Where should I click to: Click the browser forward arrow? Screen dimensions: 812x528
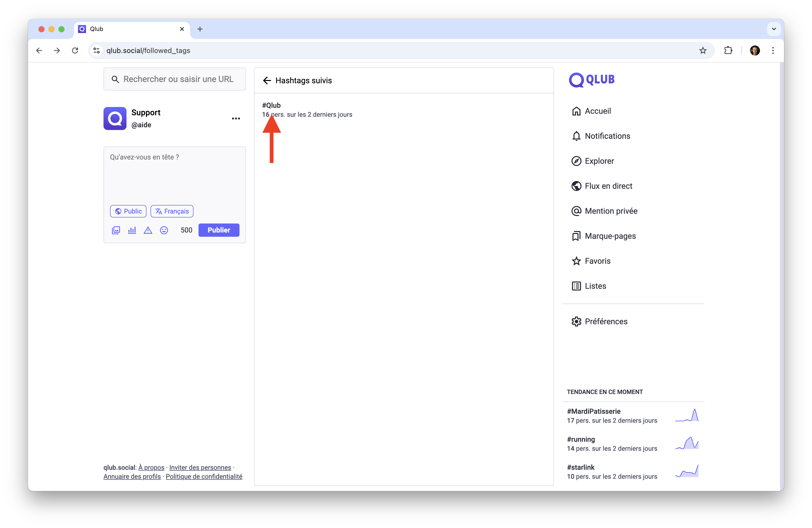coord(57,50)
